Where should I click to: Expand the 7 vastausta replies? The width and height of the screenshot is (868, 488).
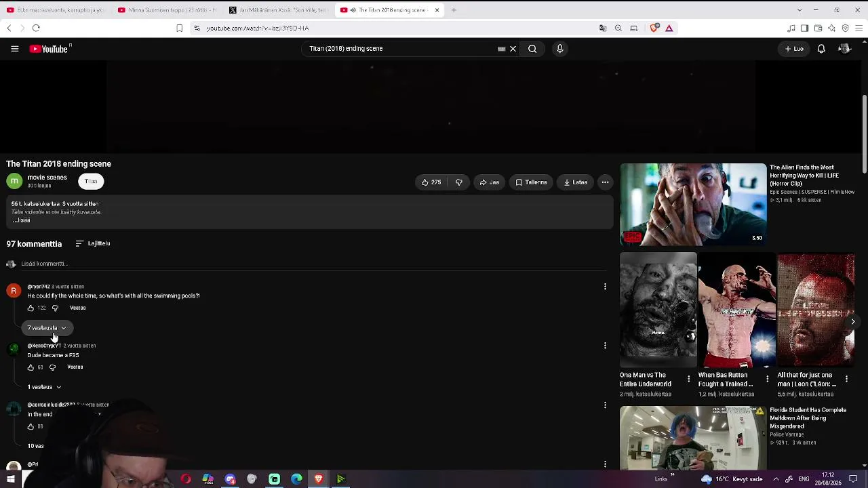pyautogui.click(x=47, y=328)
